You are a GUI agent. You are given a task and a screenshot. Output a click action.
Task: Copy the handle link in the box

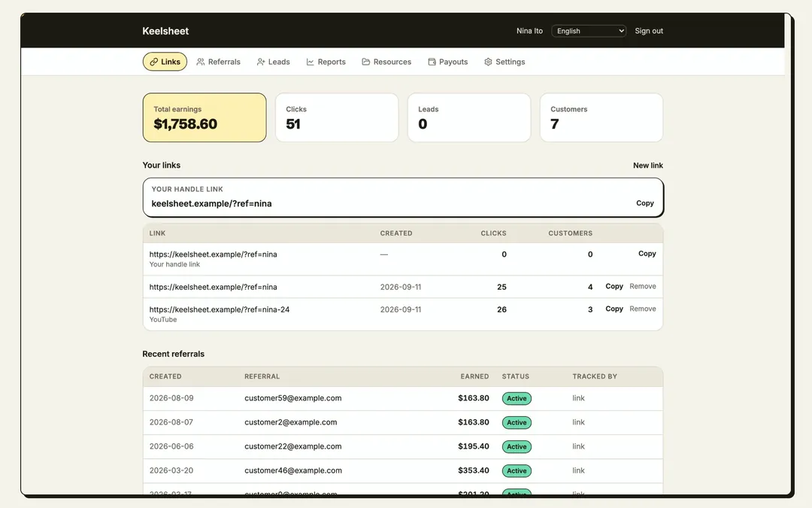click(x=645, y=203)
